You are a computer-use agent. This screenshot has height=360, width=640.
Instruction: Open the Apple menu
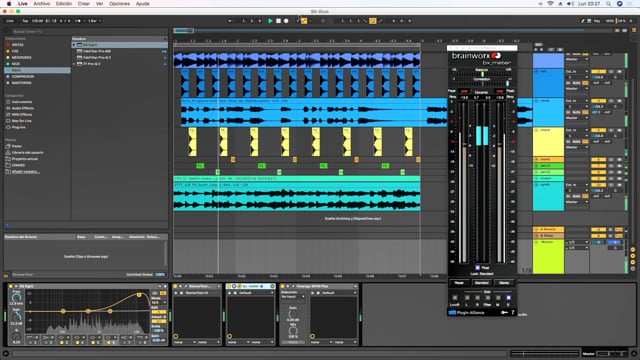pos(9,4)
